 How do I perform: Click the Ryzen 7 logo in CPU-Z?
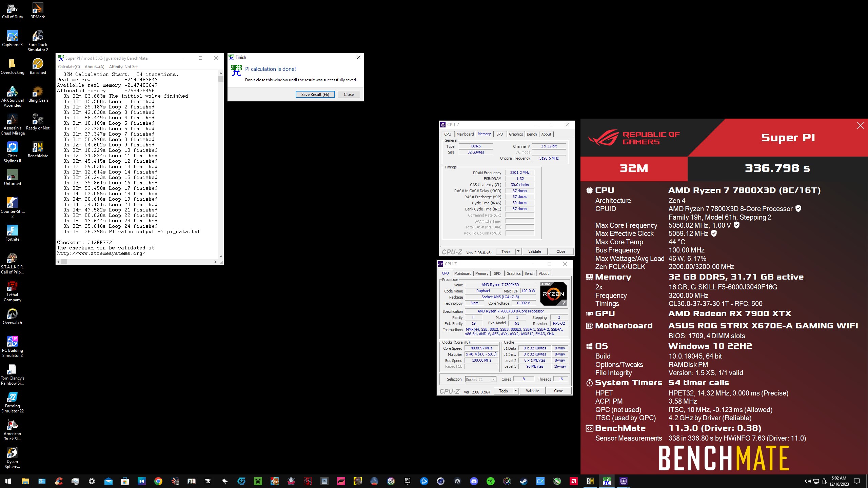(x=553, y=294)
